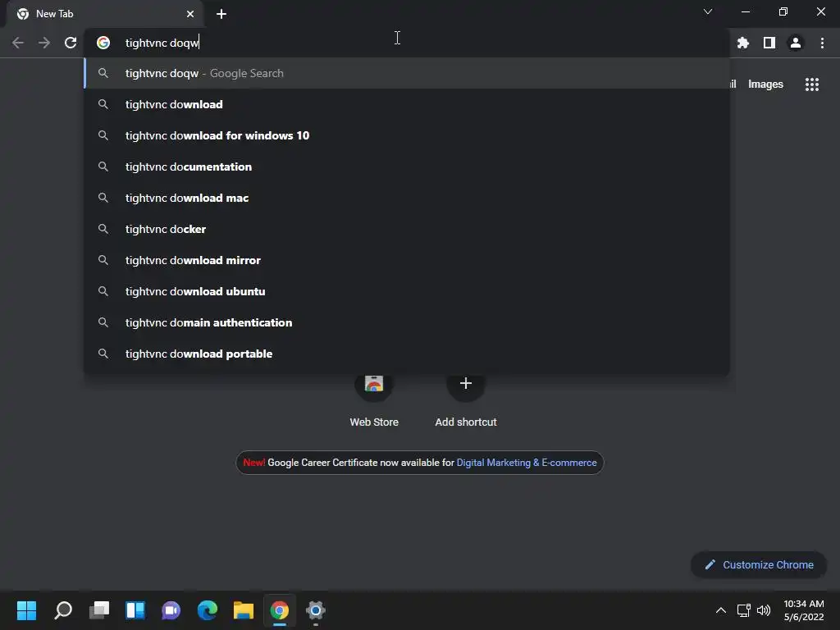Toggle the Chrome side panel icon

769,43
